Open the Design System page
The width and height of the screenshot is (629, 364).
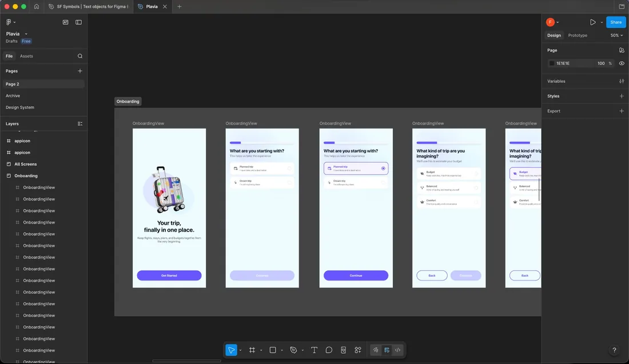(x=19, y=107)
